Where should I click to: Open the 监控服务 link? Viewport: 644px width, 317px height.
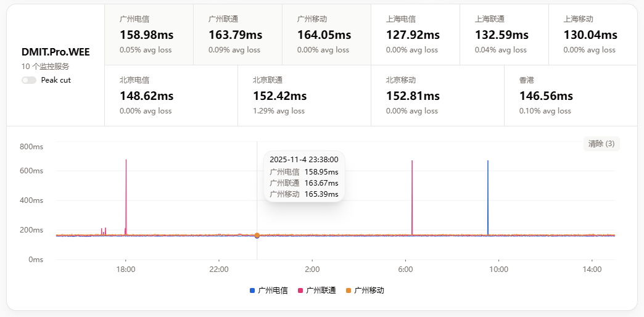[x=54, y=67]
